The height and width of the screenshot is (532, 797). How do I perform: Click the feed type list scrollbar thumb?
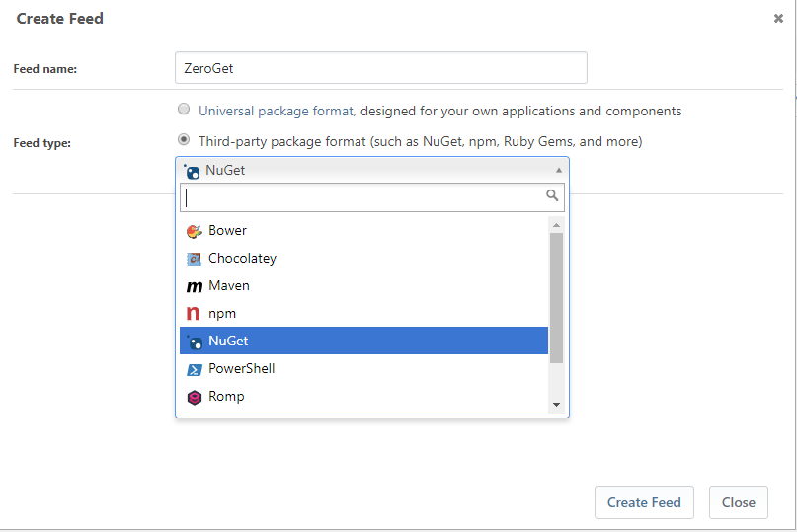[x=557, y=298]
